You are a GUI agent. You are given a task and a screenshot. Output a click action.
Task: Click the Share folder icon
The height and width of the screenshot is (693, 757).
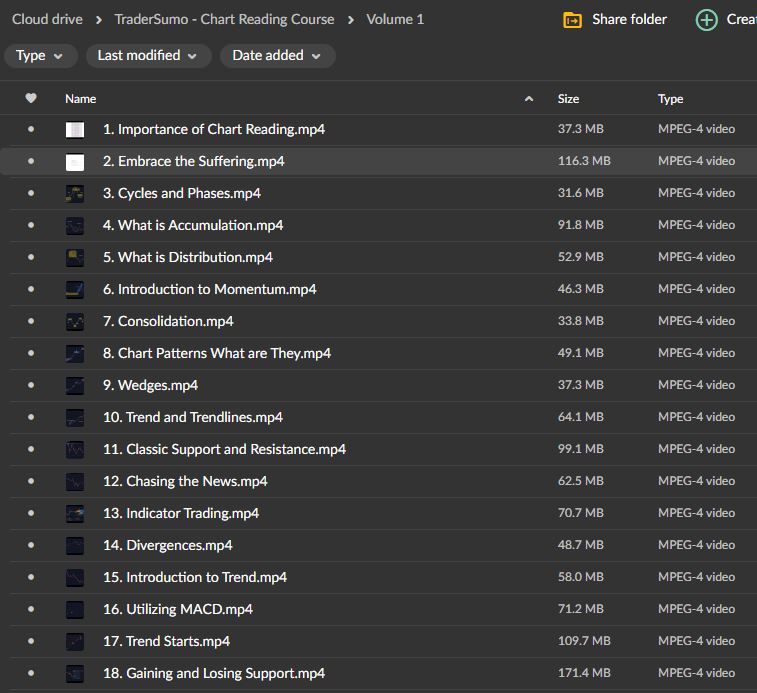(572, 20)
